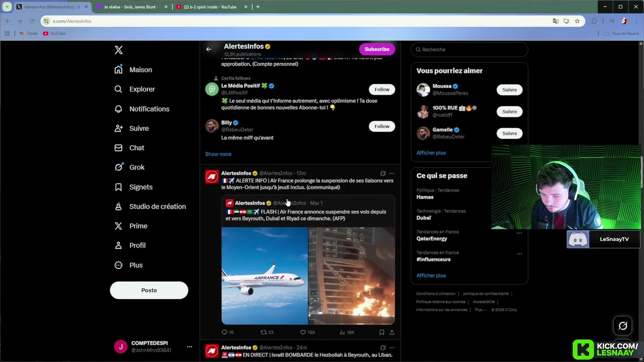Open burning building image
The width and height of the screenshot is (644, 362).
click(352, 276)
